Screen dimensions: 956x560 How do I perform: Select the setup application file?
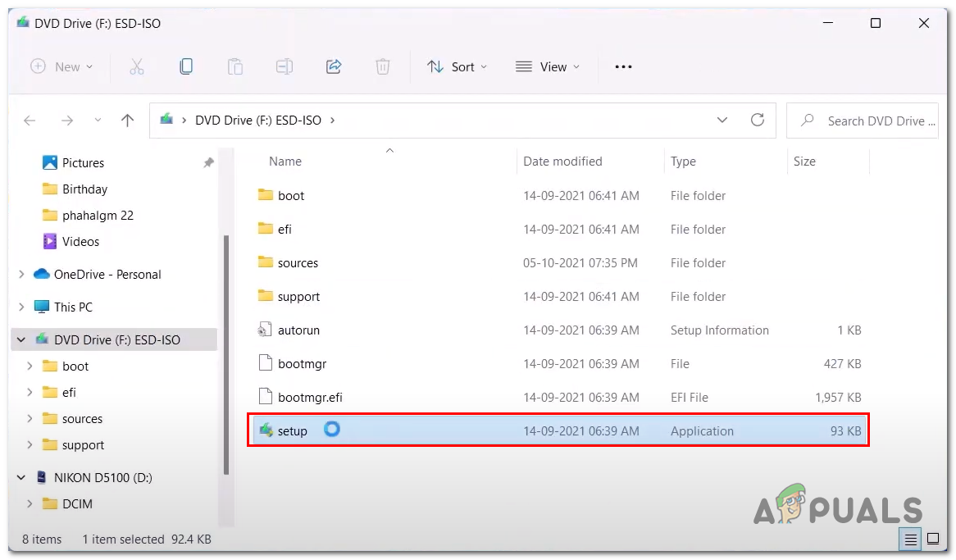pyautogui.click(x=293, y=431)
